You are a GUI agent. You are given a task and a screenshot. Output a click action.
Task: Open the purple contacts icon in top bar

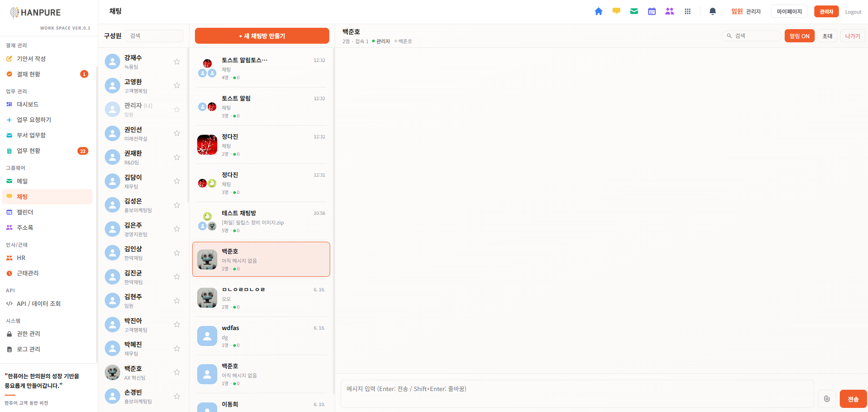[x=669, y=11]
